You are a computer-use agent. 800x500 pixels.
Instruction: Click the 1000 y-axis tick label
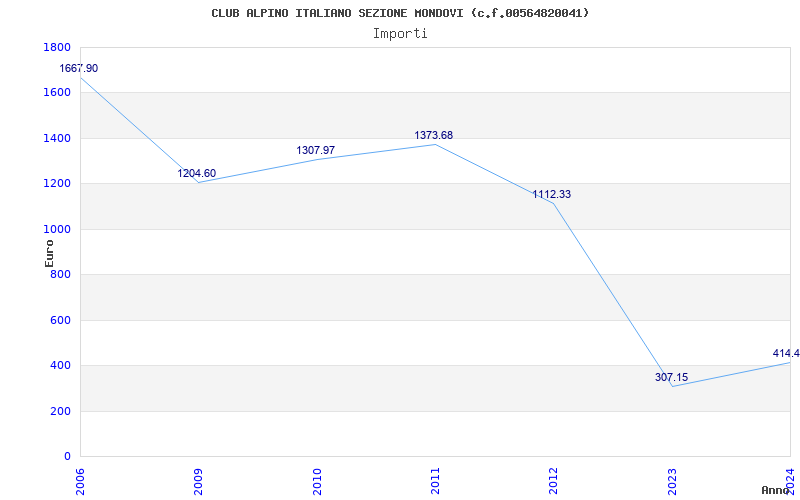pos(57,230)
